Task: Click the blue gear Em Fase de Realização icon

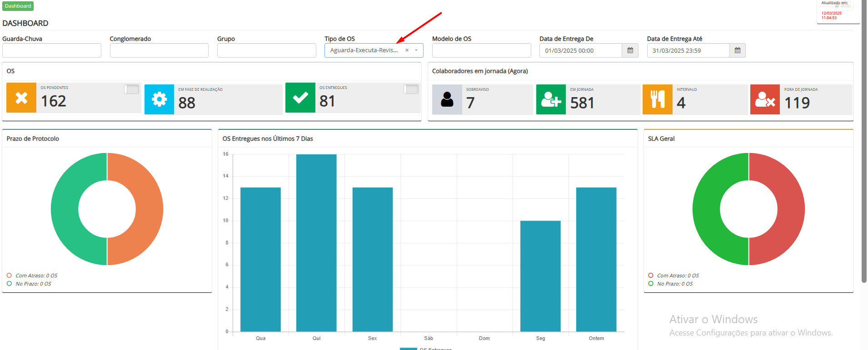Action: [159, 99]
